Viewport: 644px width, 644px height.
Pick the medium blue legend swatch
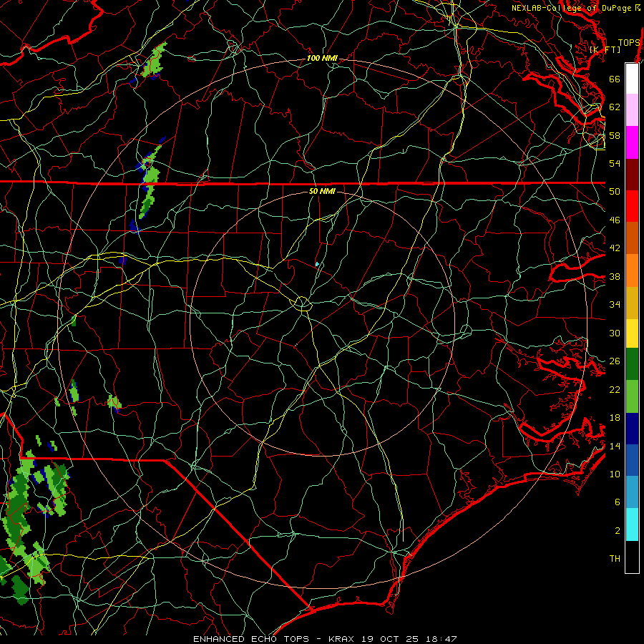[x=632, y=460]
